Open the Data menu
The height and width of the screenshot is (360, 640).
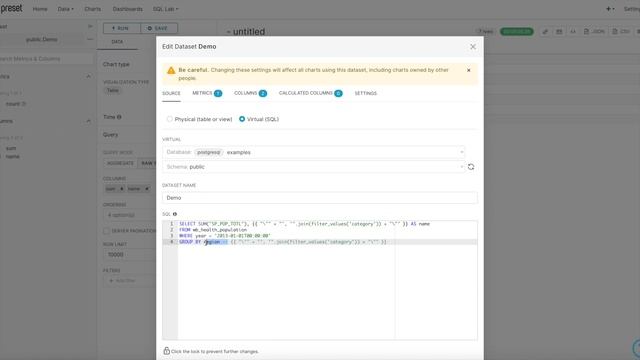65,9
